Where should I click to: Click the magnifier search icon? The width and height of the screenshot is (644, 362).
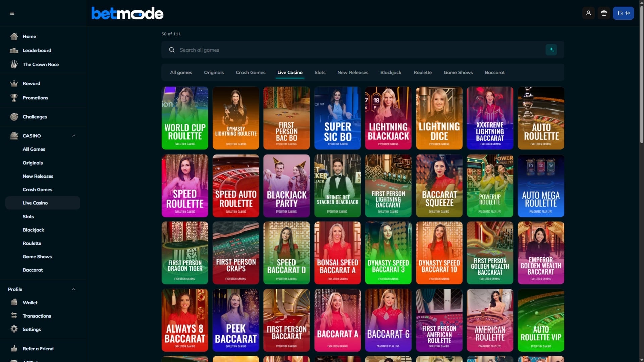(172, 50)
